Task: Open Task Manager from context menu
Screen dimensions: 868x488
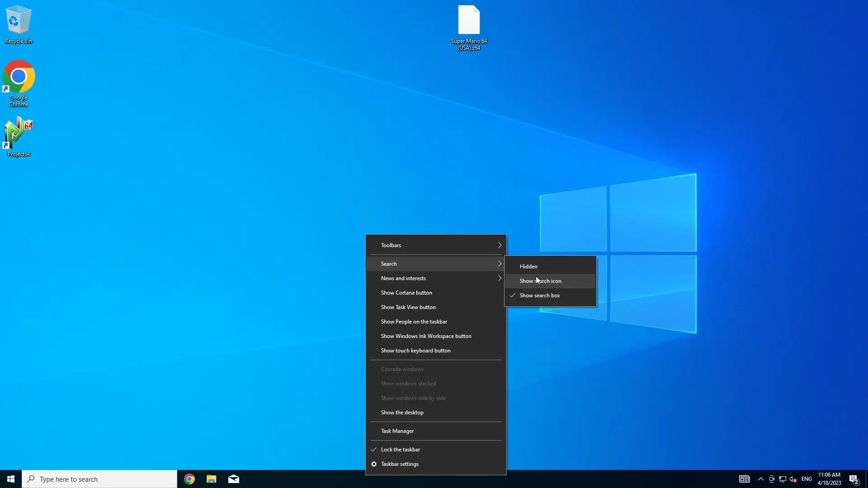Action: pos(397,431)
